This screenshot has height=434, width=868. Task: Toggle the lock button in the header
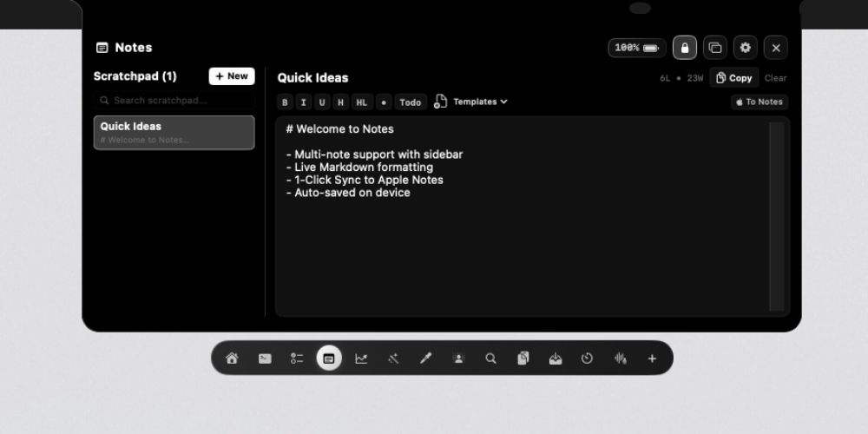click(685, 48)
